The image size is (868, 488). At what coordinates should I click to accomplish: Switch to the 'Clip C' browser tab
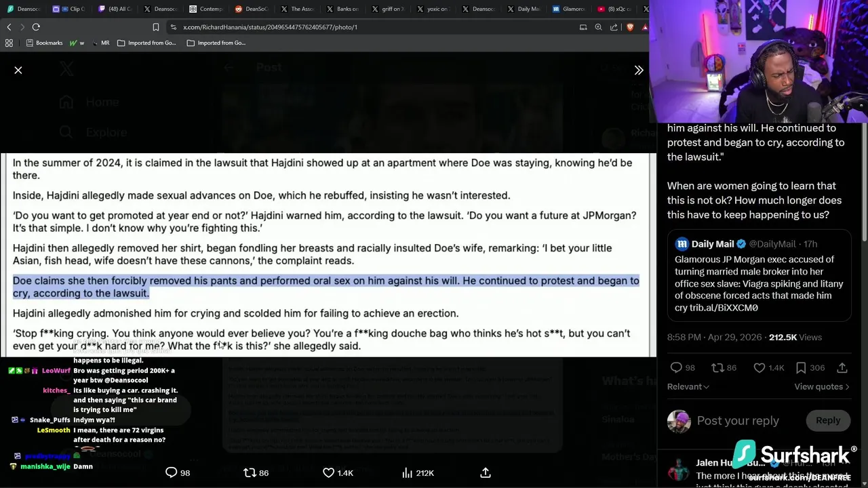(71, 9)
